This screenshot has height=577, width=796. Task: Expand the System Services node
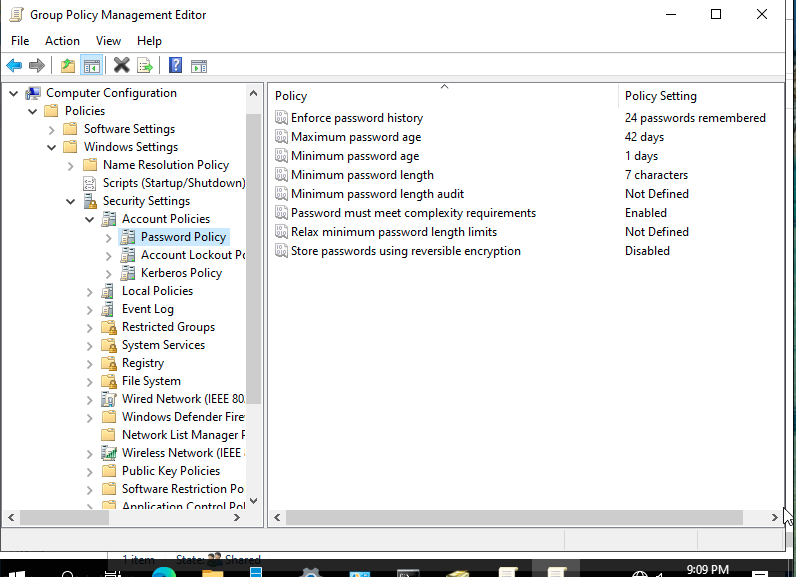[89, 346]
